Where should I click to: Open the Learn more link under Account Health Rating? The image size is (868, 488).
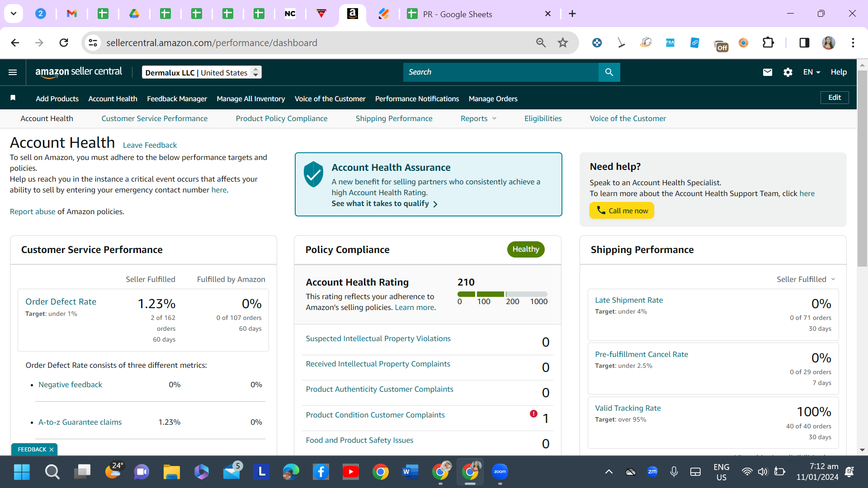point(414,307)
